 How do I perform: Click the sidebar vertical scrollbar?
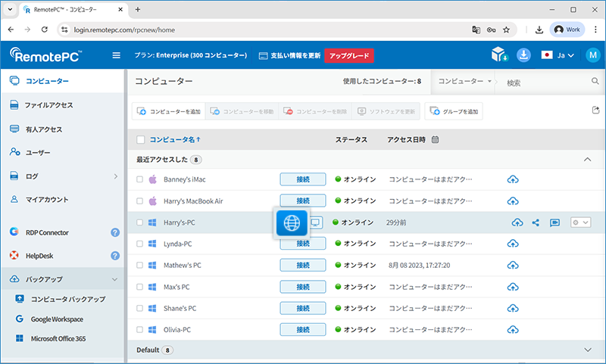point(126,216)
